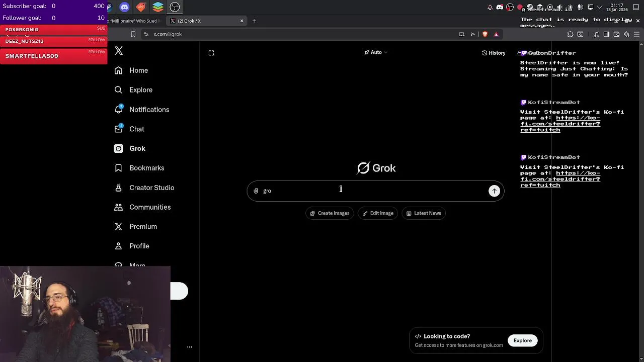Open the red tag app on taskbar
Viewport: 644px width, 362px height.
(141, 7)
